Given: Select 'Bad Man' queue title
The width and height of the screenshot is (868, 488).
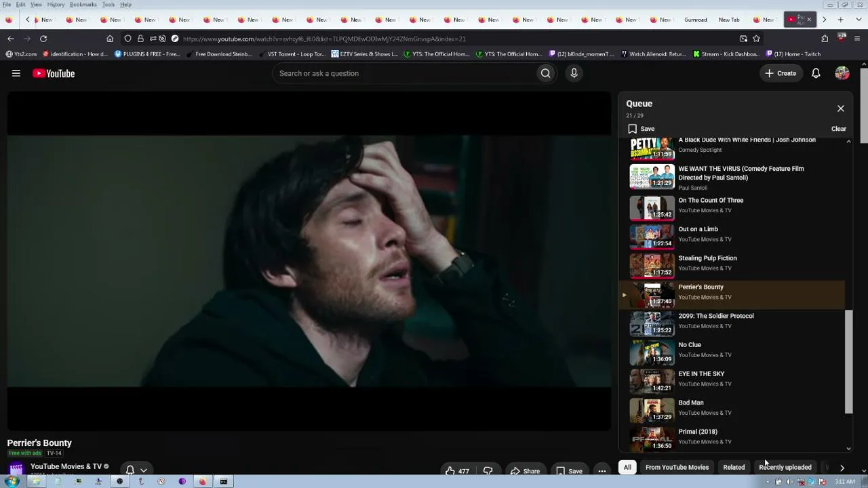Looking at the screenshot, I should pos(691,403).
